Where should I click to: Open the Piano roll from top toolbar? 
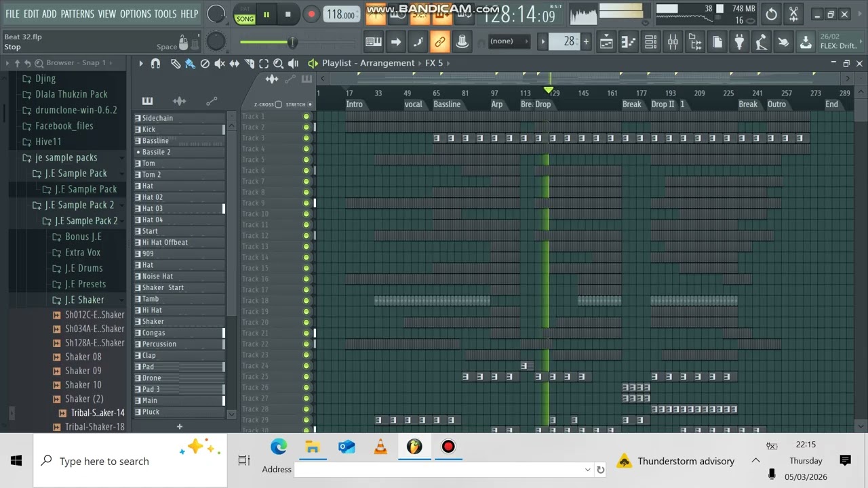pyautogui.click(x=629, y=42)
